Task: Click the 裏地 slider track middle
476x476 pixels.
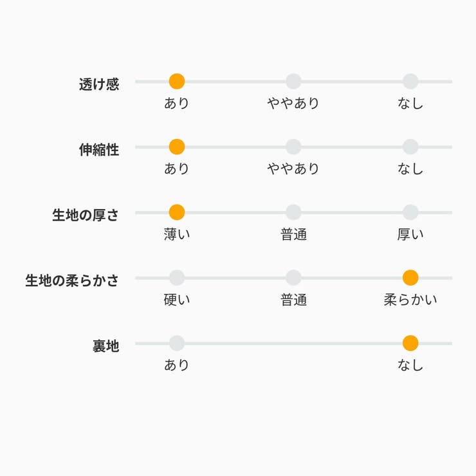Action: 293,343
